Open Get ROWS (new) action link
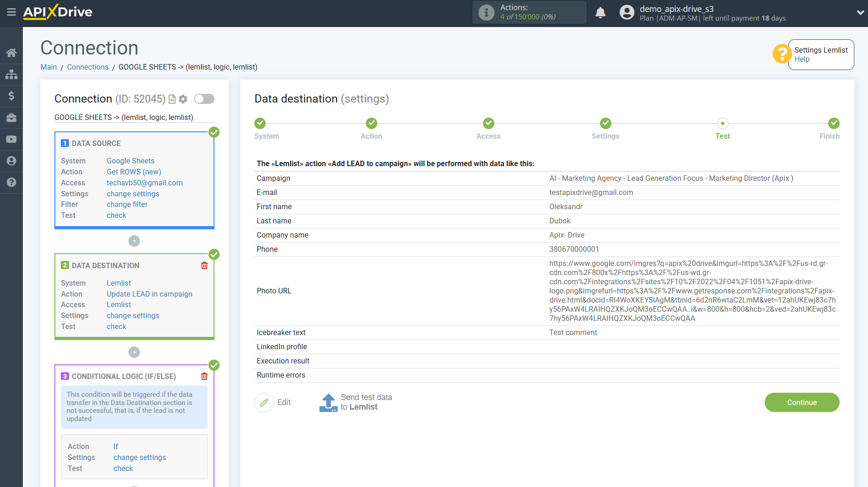 (134, 172)
